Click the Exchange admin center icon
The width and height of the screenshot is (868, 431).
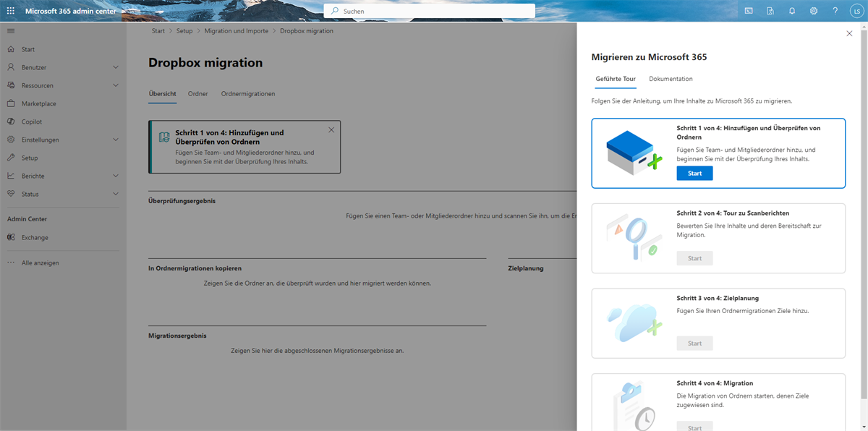[x=11, y=237]
